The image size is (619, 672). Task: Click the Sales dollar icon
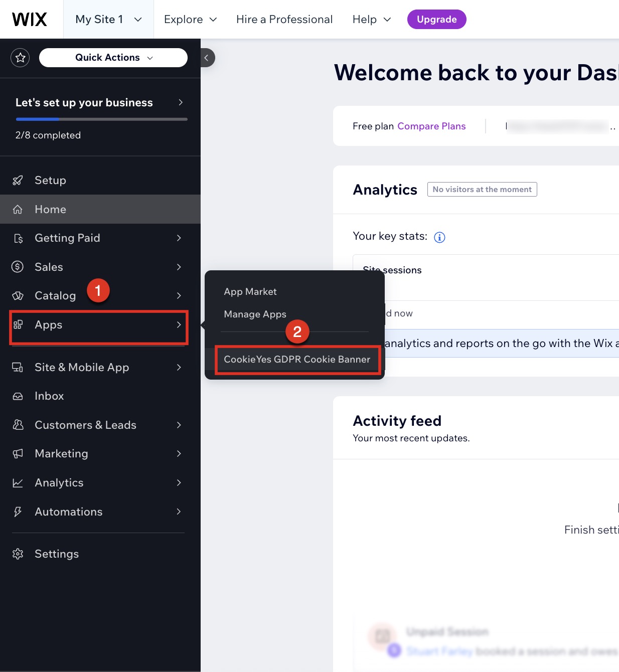pyautogui.click(x=18, y=267)
